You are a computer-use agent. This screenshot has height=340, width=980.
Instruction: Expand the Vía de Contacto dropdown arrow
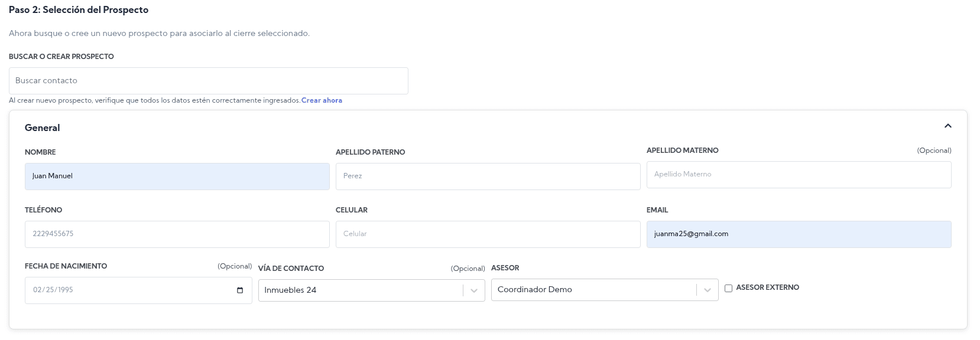click(x=473, y=290)
